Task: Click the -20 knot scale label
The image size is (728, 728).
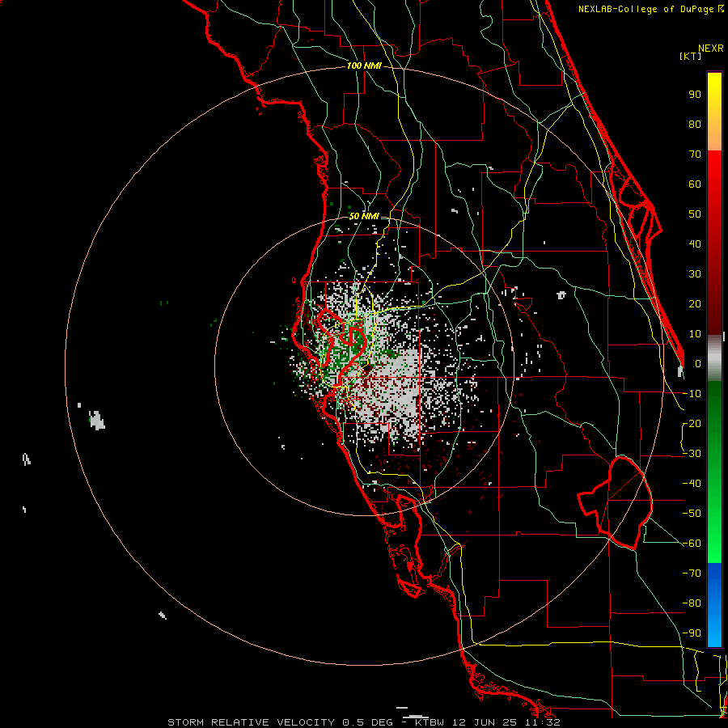Action: pos(692,423)
